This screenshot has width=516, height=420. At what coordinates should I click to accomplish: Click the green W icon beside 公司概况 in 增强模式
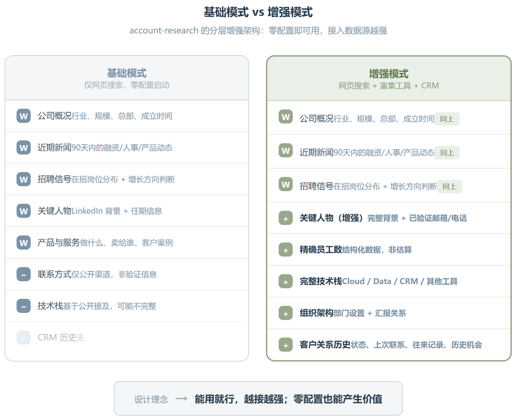[286, 117]
